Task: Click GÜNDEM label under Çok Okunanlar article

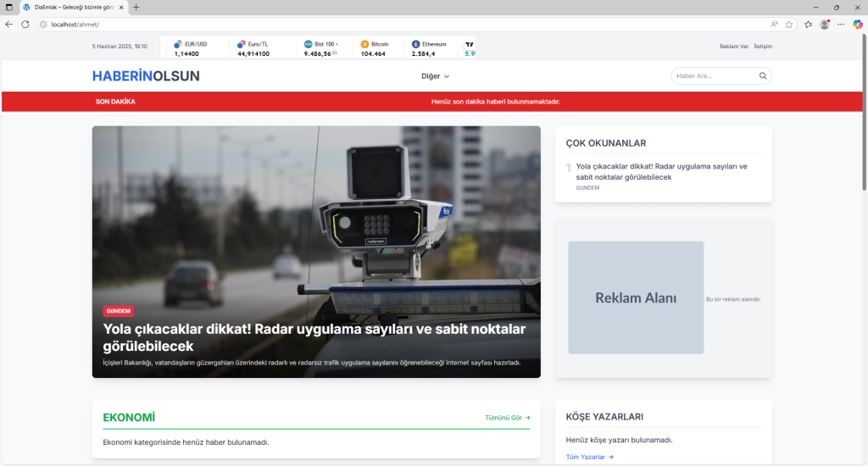Action: click(587, 188)
